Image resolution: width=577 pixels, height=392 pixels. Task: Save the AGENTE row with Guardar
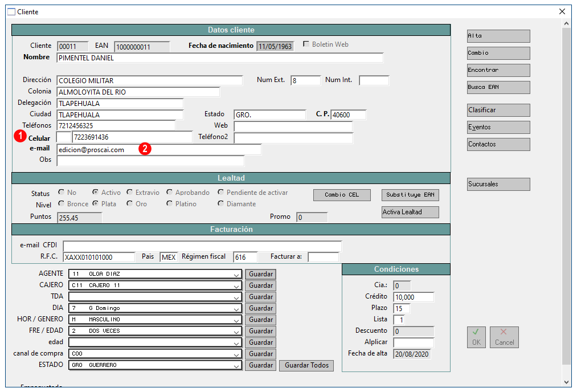(x=260, y=274)
